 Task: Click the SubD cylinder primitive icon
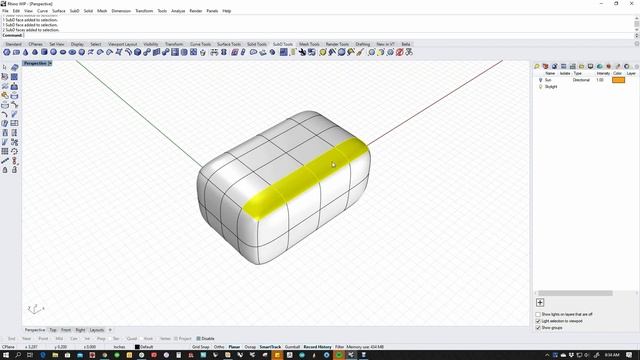click(44, 52)
